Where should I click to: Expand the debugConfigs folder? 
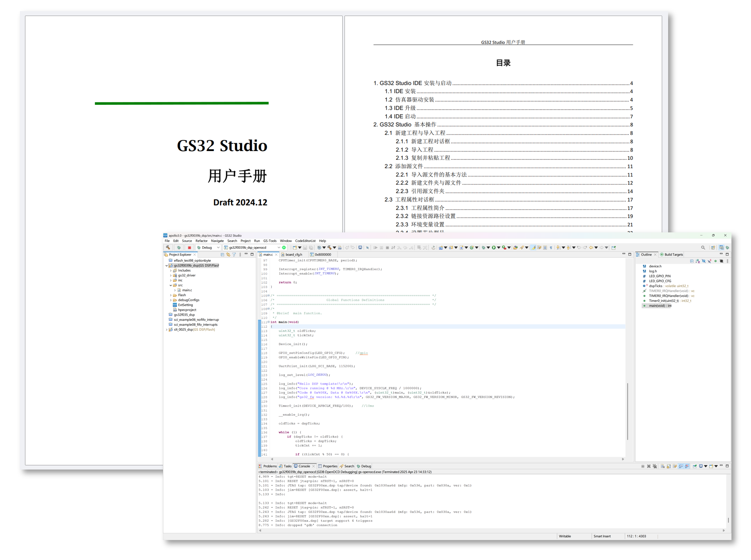coord(171,300)
